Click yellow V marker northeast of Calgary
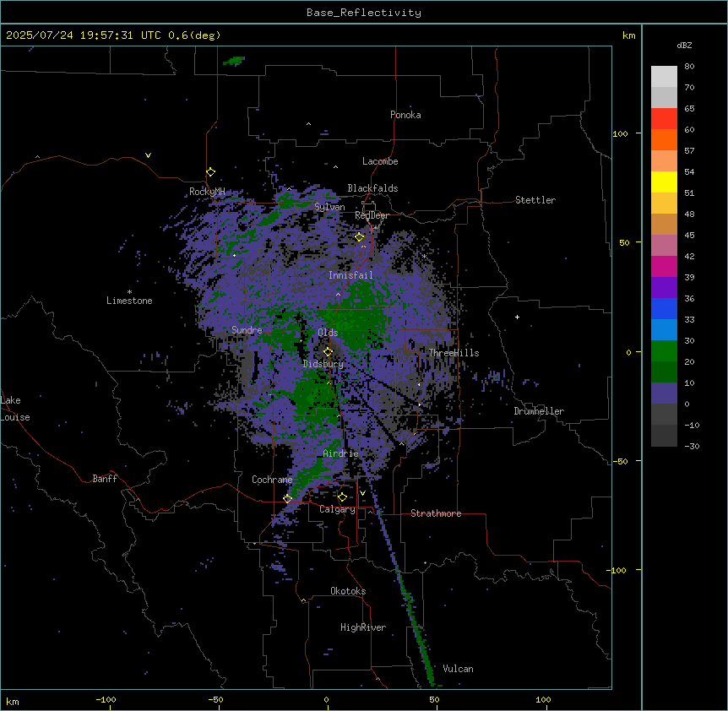Viewport: 728px width, 711px height. pyautogui.click(x=362, y=493)
